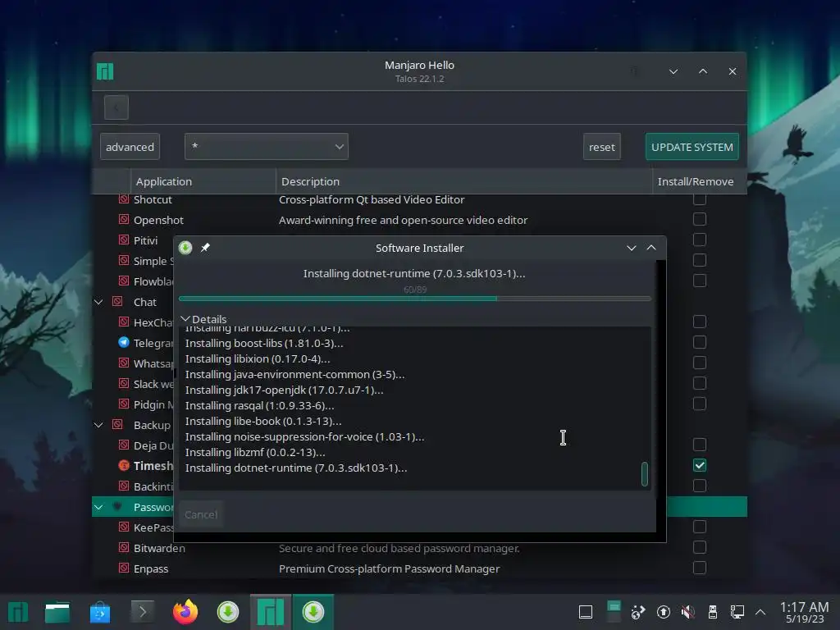This screenshot has width=840, height=630.
Task: Click the Install/Remove column header
Action: pyautogui.click(x=699, y=181)
